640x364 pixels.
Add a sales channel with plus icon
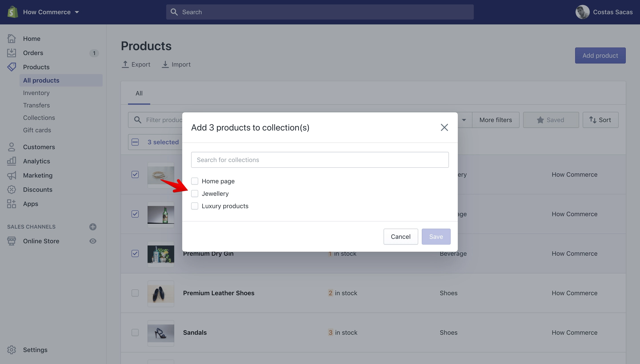pyautogui.click(x=93, y=227)
